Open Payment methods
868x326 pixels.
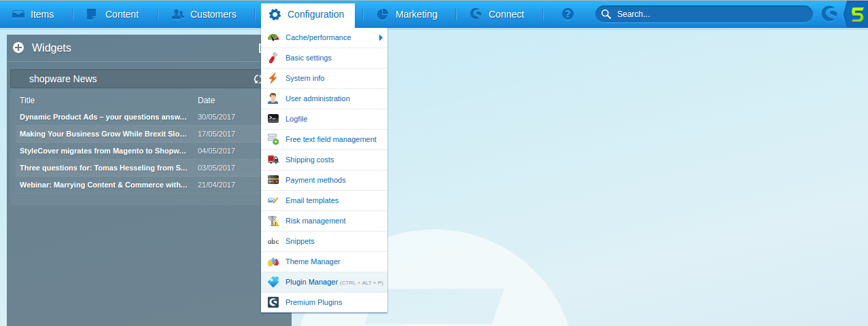click(324, 180)
